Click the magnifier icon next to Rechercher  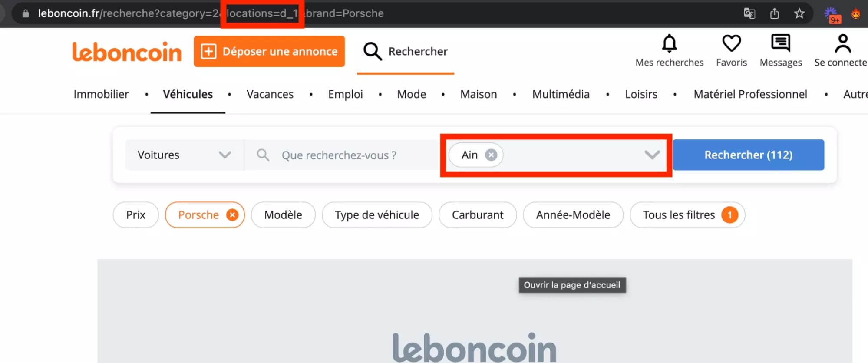(372, 51)
